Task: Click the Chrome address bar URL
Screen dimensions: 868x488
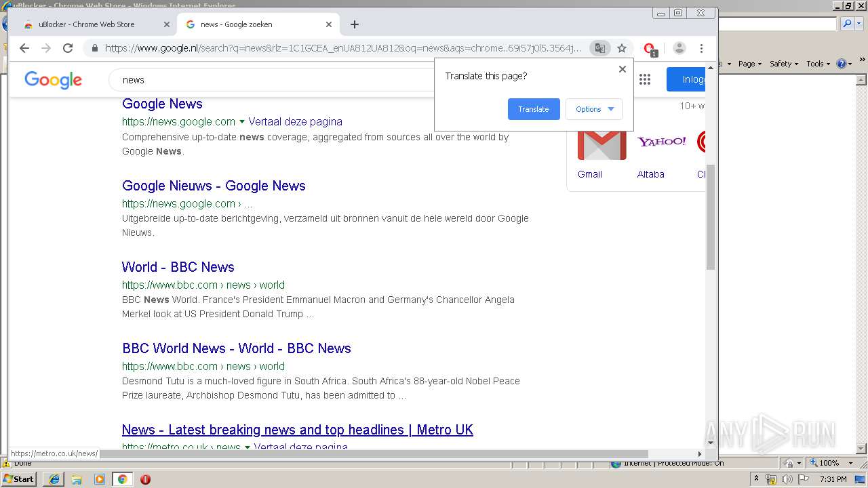Action: pos(343,48)
